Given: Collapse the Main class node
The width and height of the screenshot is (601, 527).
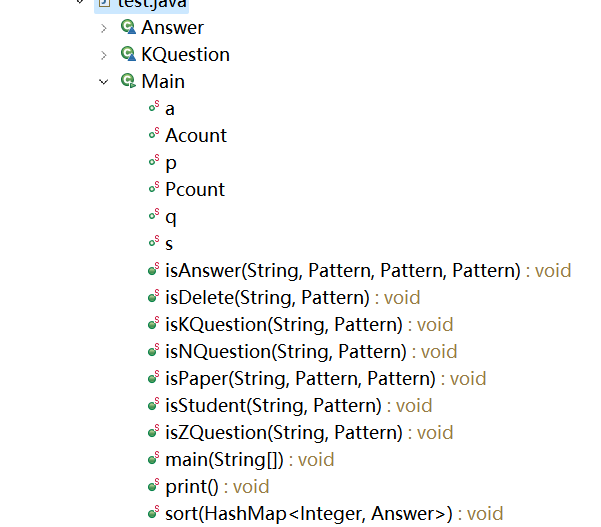Looking at the screenshot, I should tap(103, 82).
